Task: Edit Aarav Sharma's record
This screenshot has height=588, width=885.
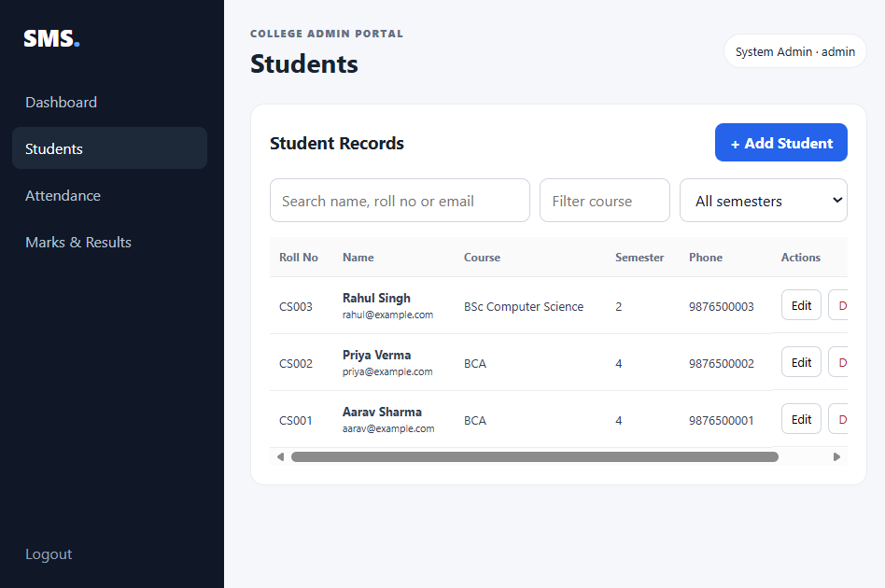Action: click(801, 419)
